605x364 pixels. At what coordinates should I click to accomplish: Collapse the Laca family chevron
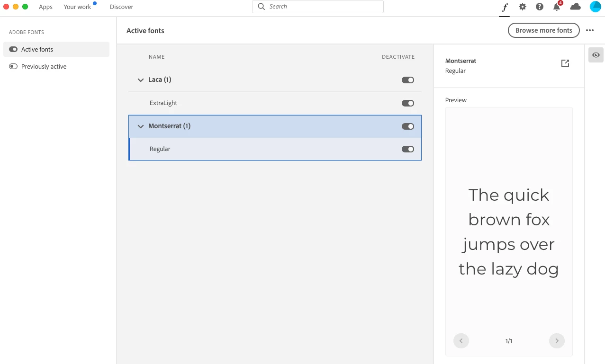[x=140, y=80]
